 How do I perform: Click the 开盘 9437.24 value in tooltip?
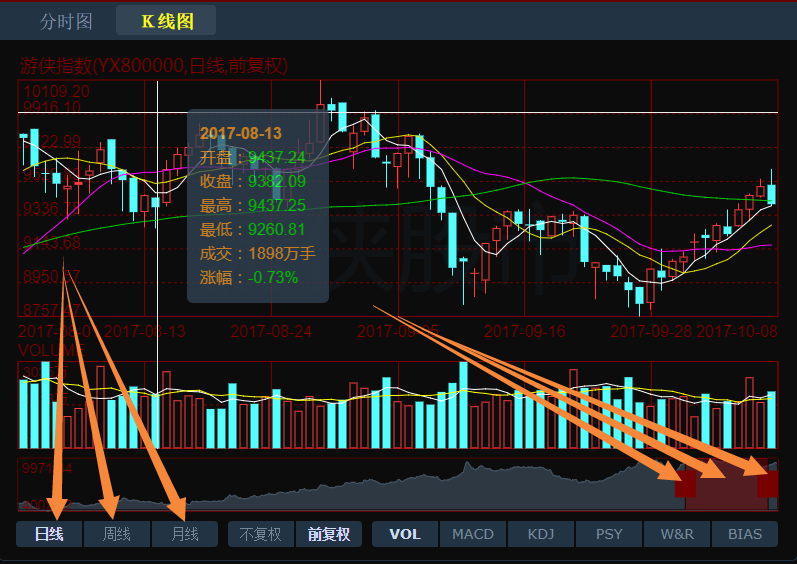point(277,158)
